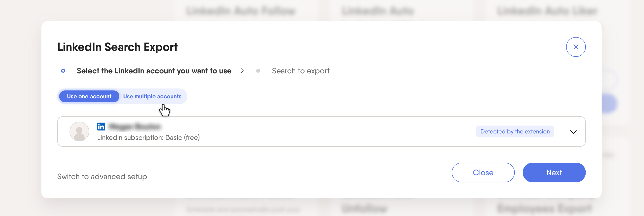This screenshot has width=644, height=216.
Task: Click the blurred "LinkedIn Auto Follow" card title
Action: [x=240, y=11]
